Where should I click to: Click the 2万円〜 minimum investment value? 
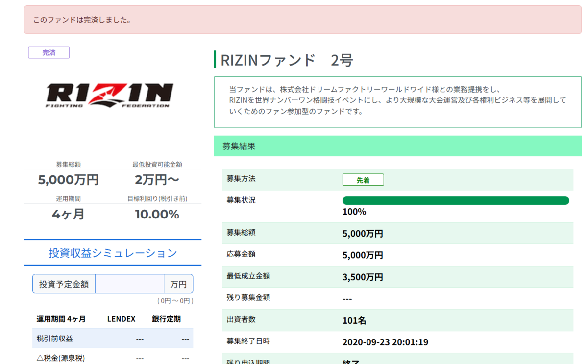157,180
